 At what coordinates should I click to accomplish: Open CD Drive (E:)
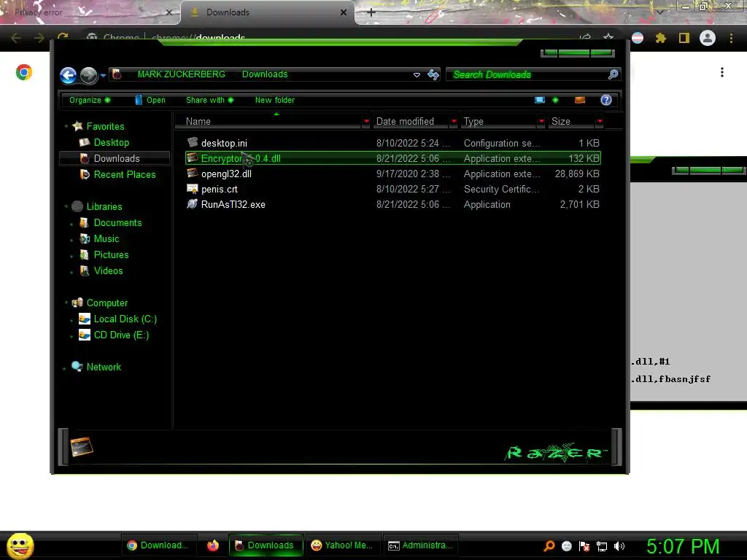pyautogui.click(x=122, y=335)
